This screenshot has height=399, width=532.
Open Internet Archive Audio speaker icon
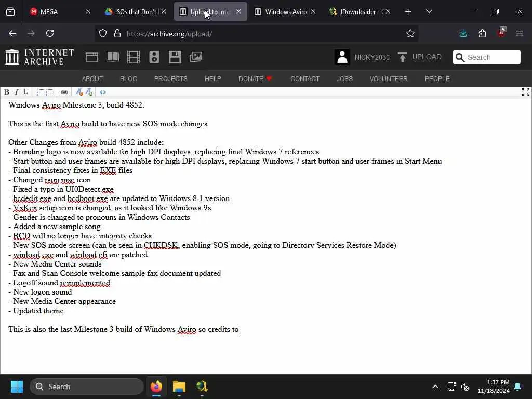tap(154, 57)
